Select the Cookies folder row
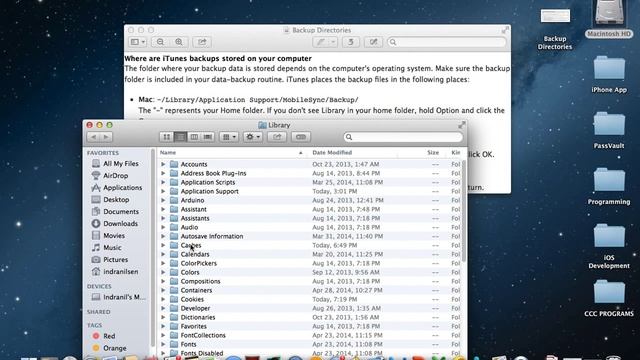Screen dimensions: 640x360 [310, 299]
